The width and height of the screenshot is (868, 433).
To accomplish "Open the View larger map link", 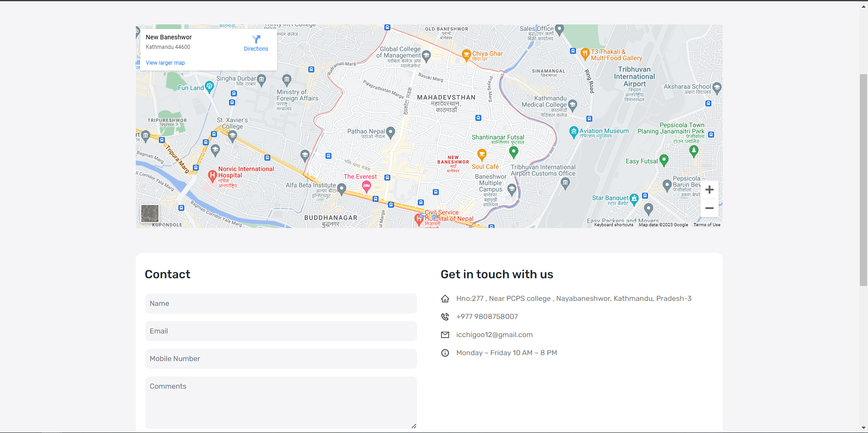I will click(165, 62).
